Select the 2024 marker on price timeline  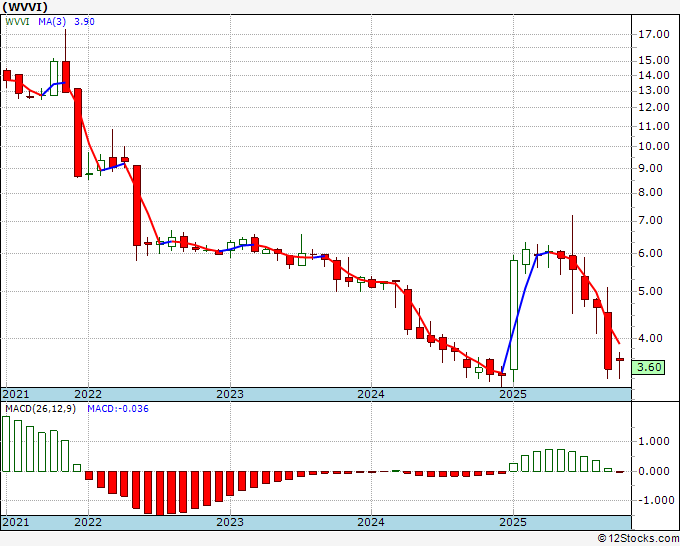[x=371, y=394]
